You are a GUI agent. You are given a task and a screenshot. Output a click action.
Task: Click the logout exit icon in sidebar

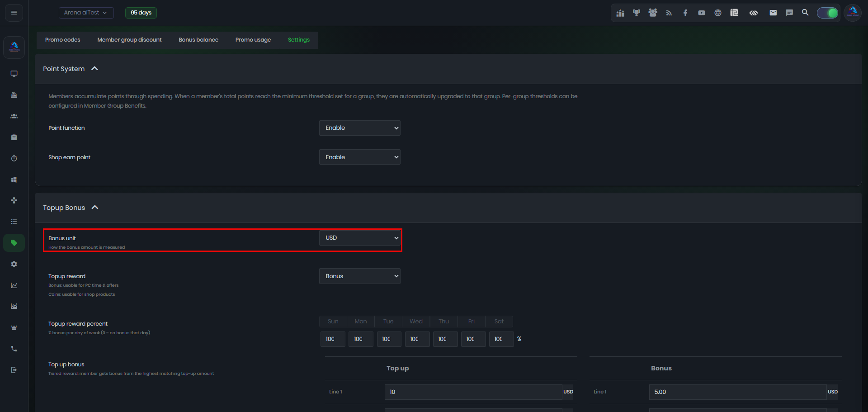[x=14, y=370]
